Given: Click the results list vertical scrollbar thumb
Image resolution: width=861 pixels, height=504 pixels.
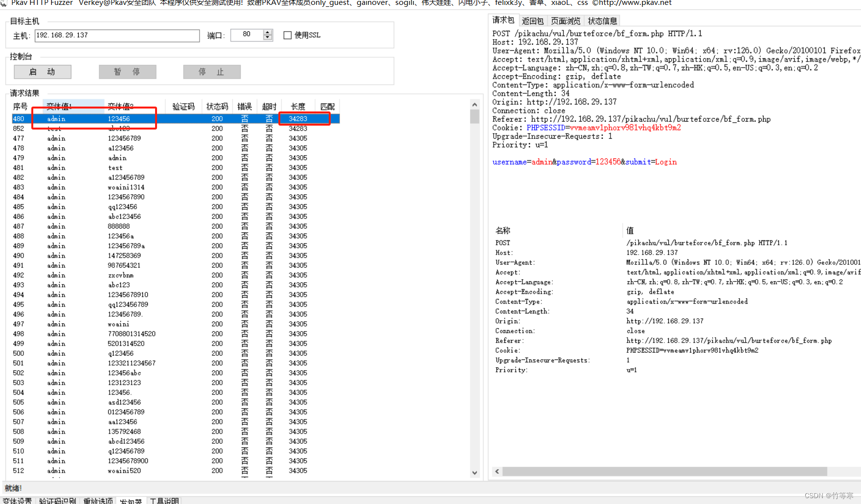Looking at the screenshot, I should click(475, 116).
